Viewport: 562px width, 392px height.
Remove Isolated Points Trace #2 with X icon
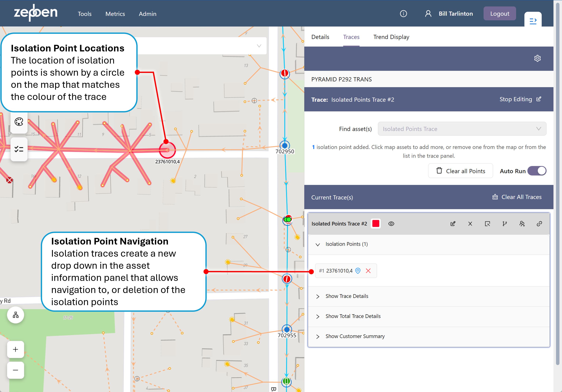click(x=470, y=224)
